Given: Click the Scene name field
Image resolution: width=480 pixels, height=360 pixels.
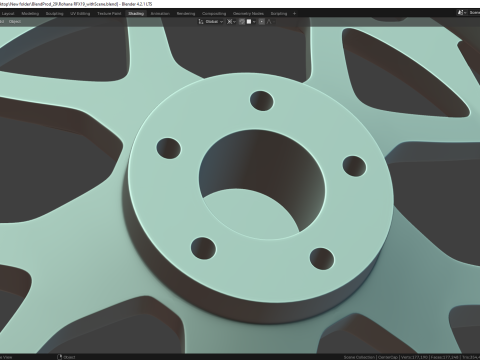Looking at the screenshot, I should pyautogui.click(x=474, y=13).
